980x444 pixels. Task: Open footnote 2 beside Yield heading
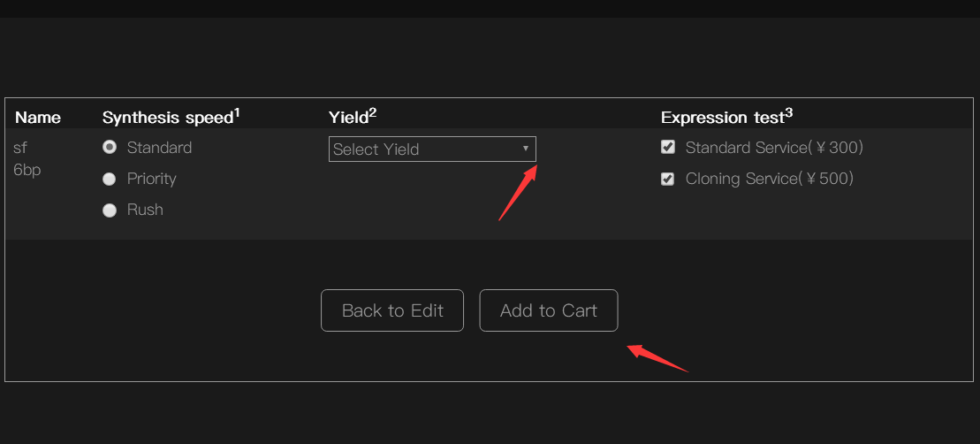[373, 113]
